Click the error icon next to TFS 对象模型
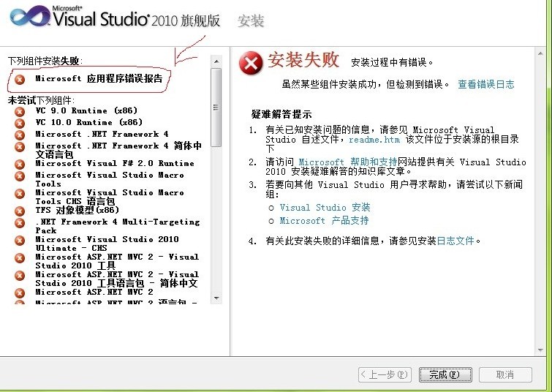This screenshot has height=392, width=552. point(20,211)
